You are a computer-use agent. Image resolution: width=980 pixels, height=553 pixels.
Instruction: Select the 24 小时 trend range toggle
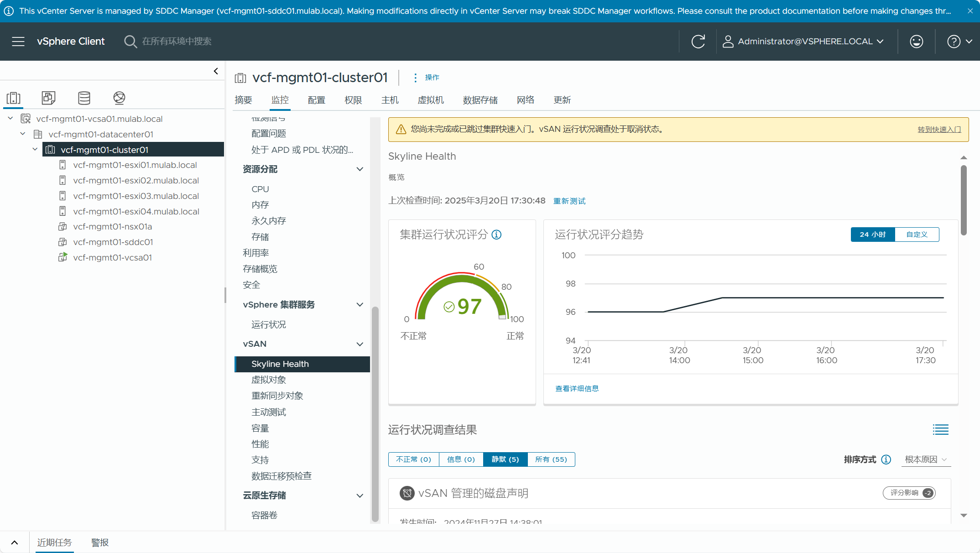click(x=872, y=235)
